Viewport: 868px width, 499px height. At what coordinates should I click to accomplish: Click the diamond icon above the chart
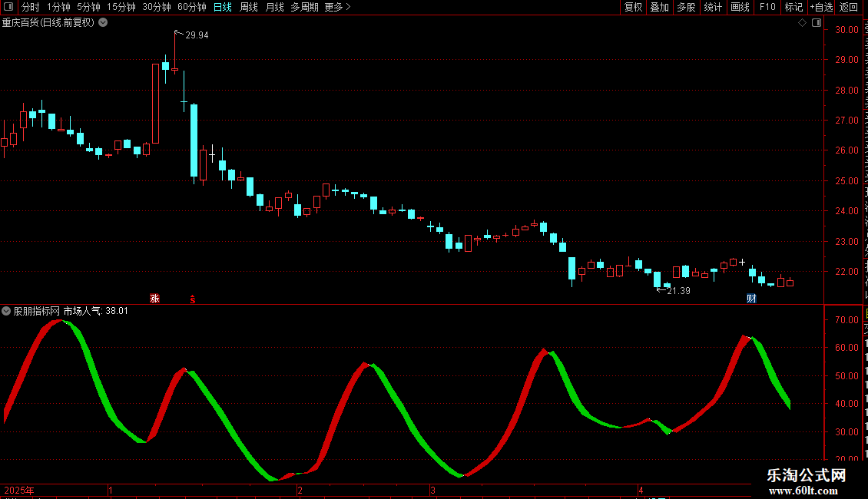pyautogui.click(x=802, y=23)
